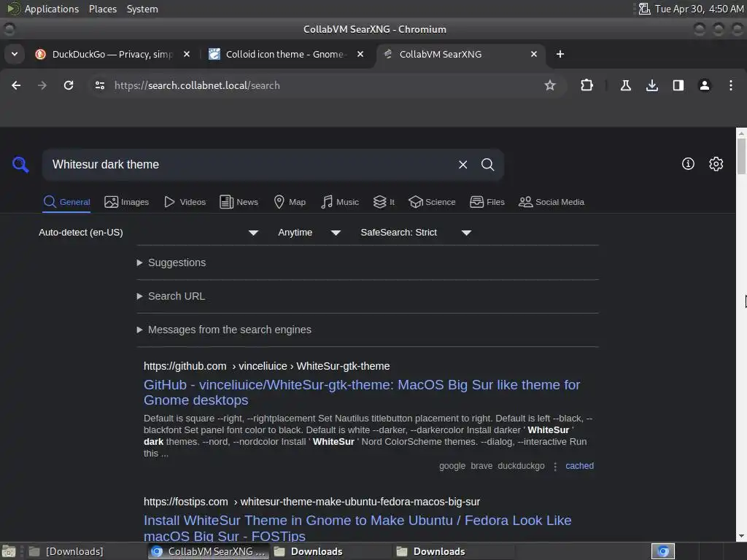Open a new browser tab
This screenshot has width=747, height=560.
coord(560,54)
